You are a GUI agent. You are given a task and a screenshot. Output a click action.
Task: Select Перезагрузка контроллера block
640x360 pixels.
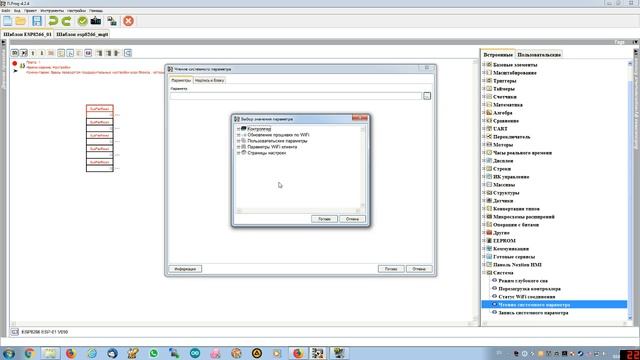point(529,289)
